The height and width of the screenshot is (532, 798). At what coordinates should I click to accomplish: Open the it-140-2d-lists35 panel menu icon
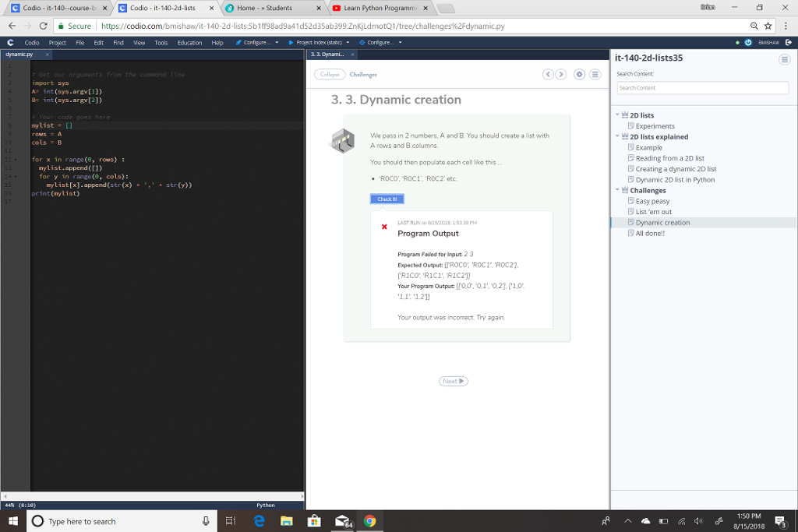(x=784, y=59)
